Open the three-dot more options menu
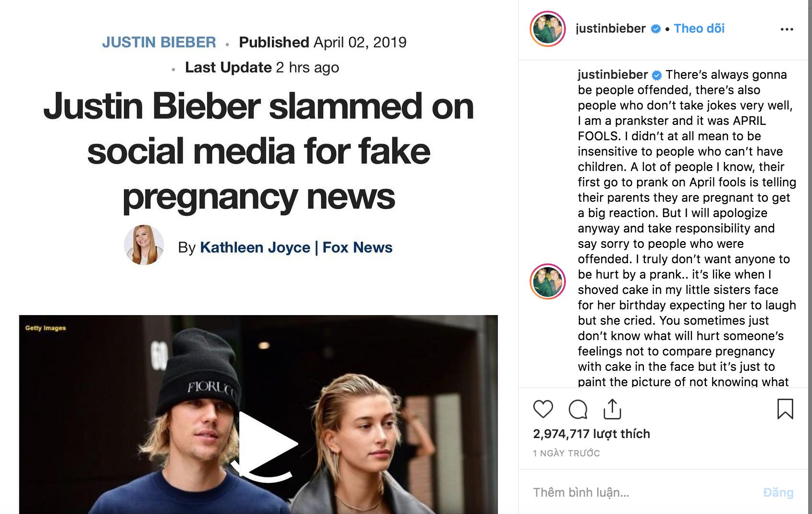 (787, 29)
